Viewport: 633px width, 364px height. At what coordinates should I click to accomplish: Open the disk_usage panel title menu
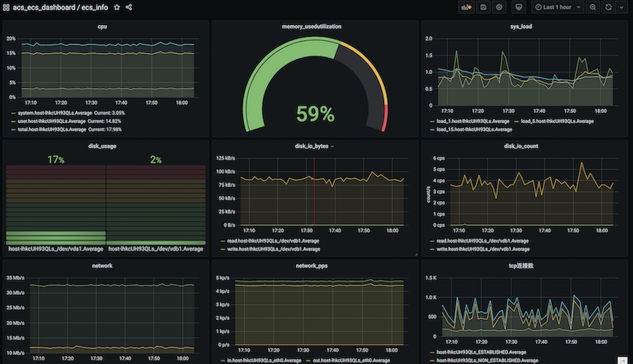coord(102,146)
